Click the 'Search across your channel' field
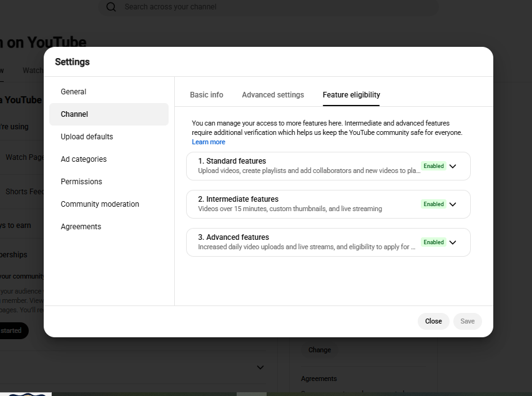This screenshot has height=396, width=532. pyautogui.click(x=268, y=7)
